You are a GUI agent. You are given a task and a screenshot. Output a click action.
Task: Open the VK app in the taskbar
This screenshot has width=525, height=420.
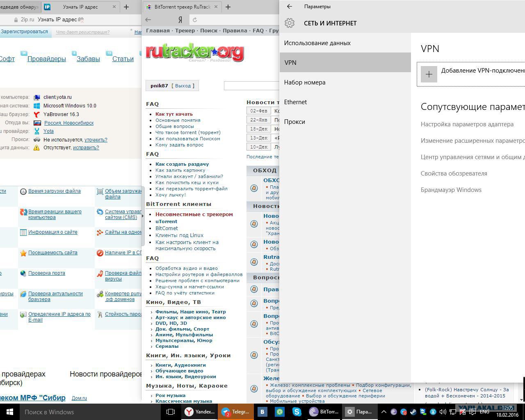[x=262, y=412]
